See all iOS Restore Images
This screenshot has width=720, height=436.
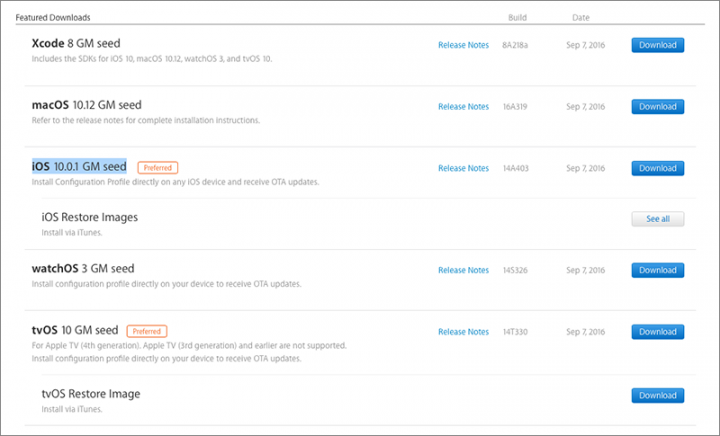658,219
